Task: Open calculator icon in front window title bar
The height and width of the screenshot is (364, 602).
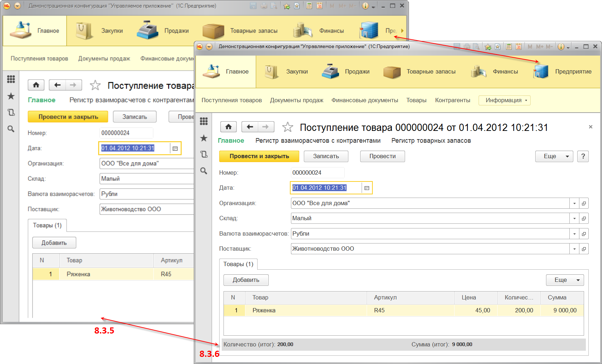Action: click(509, 47)
